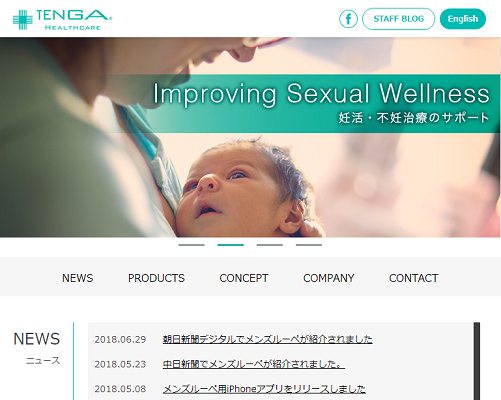Switch site language to English

click(463, 19)
